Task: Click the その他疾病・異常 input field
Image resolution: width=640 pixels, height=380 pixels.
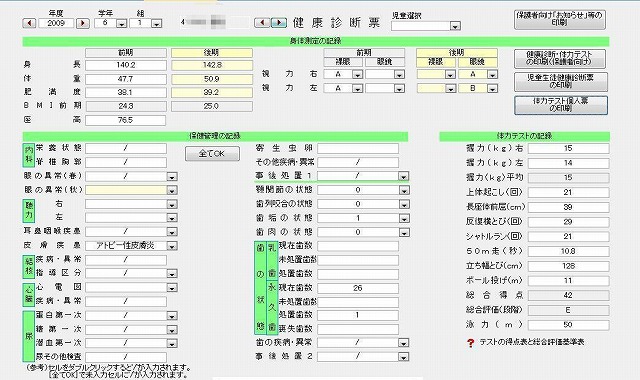Action: click(x=358, y=162)
